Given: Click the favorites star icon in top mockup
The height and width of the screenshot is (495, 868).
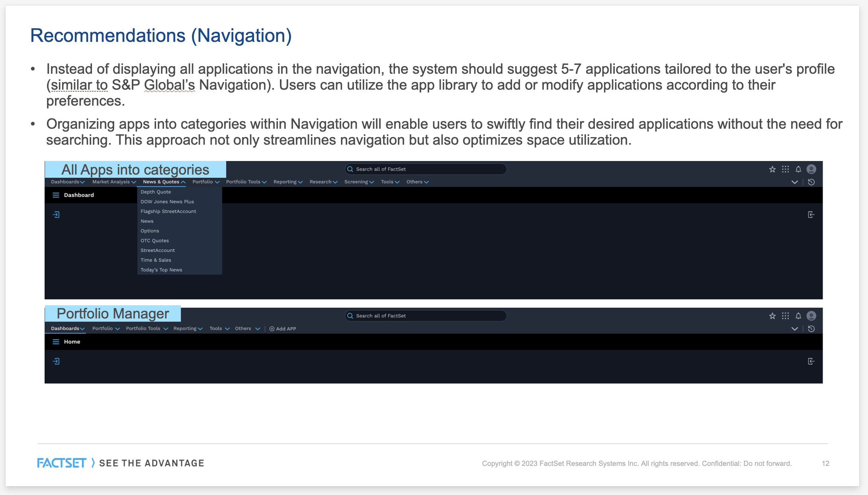Looking at the screenshot, I should (x=772, y=169).
